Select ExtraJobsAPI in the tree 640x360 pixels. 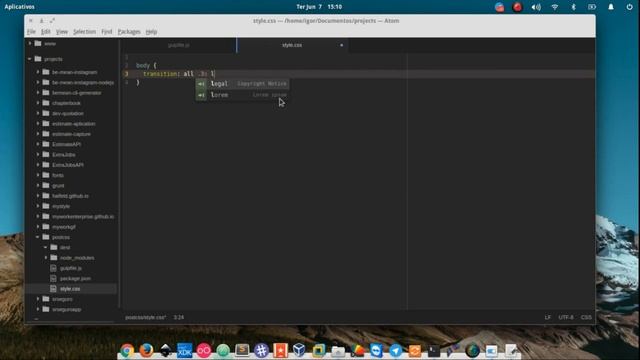pyautogui.click(x=68, y=165)
